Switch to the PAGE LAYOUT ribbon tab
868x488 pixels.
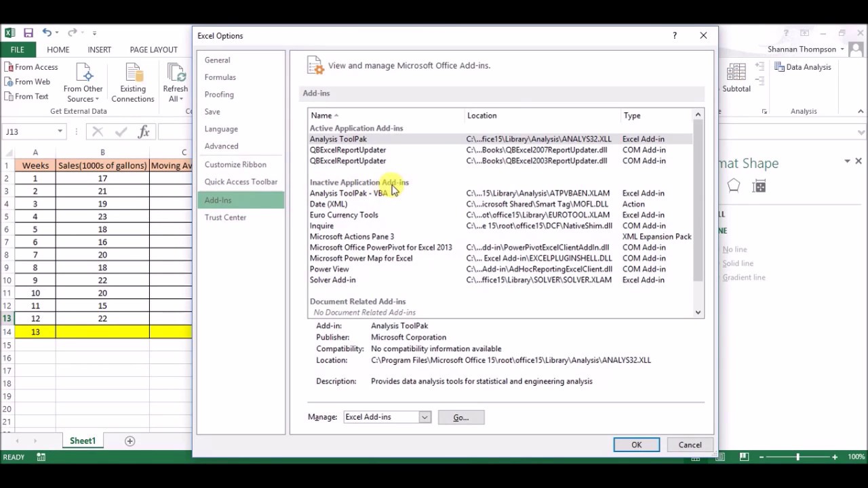[x=154, y=49]
